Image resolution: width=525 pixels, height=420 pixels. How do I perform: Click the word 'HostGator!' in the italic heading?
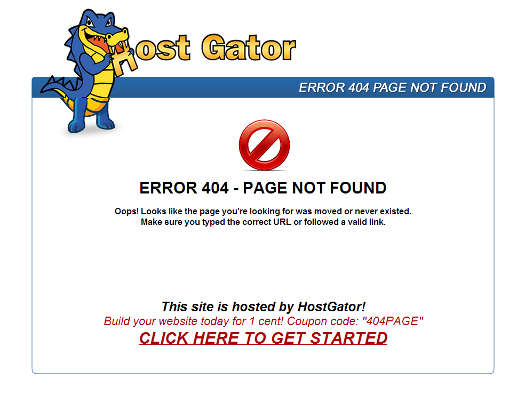[331, 306]
